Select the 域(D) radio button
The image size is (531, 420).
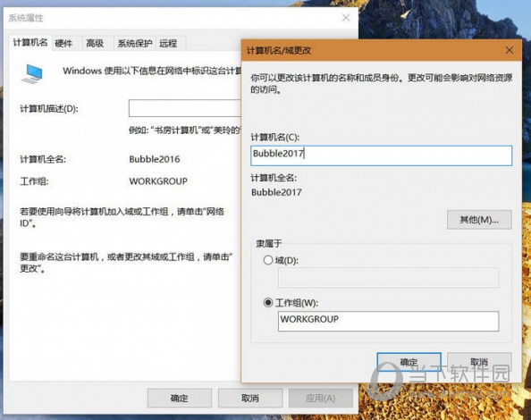[268, 260]
